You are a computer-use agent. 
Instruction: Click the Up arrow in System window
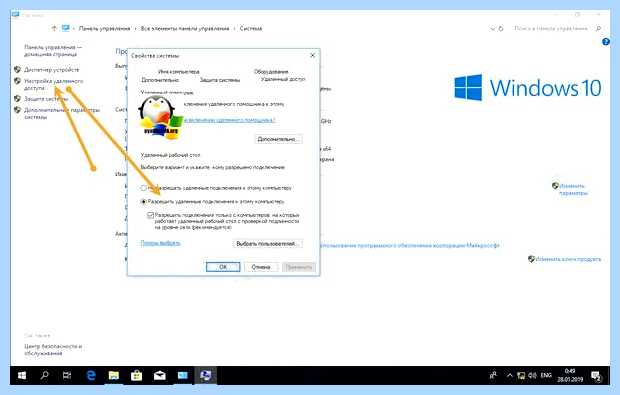tap(54, 28)
